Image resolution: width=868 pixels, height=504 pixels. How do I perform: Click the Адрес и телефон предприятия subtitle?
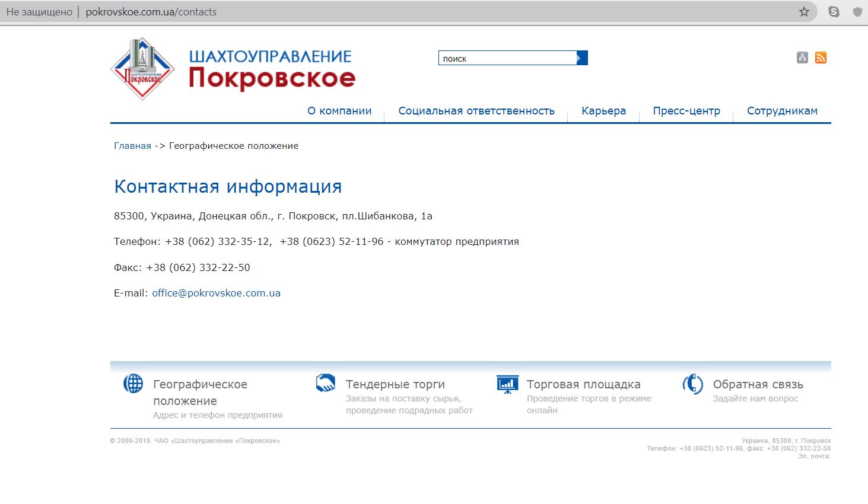pyautogui.click(x=218, y=415)
